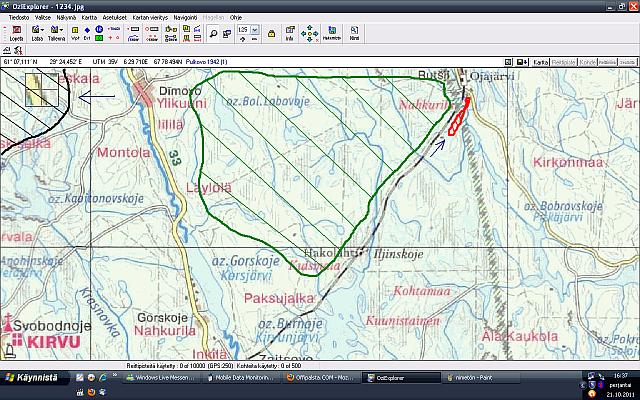Select the magnifier zoom tool icon
Image resolution: width=640 pixels, height=400 pixels.
point(213,34)
